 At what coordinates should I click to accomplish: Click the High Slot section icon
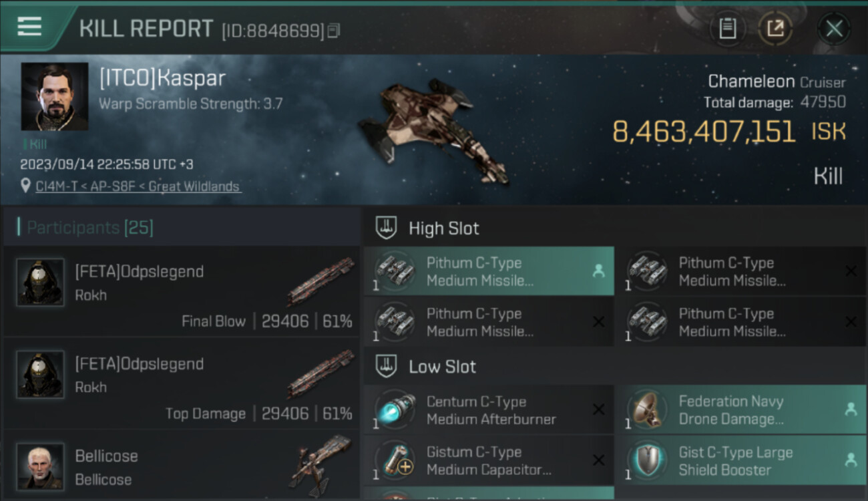386,228
